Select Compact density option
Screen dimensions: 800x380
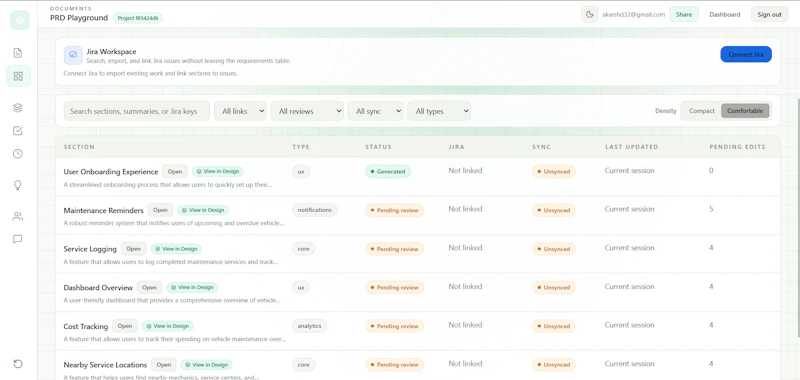pyautogui.click(x=702, y=111)
